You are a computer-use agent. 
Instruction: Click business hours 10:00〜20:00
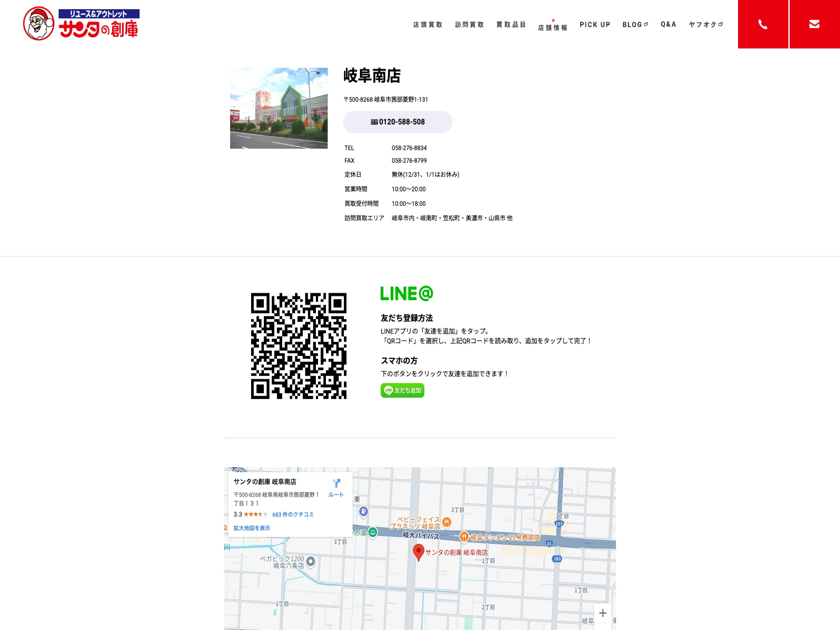(x=409, y=189)
